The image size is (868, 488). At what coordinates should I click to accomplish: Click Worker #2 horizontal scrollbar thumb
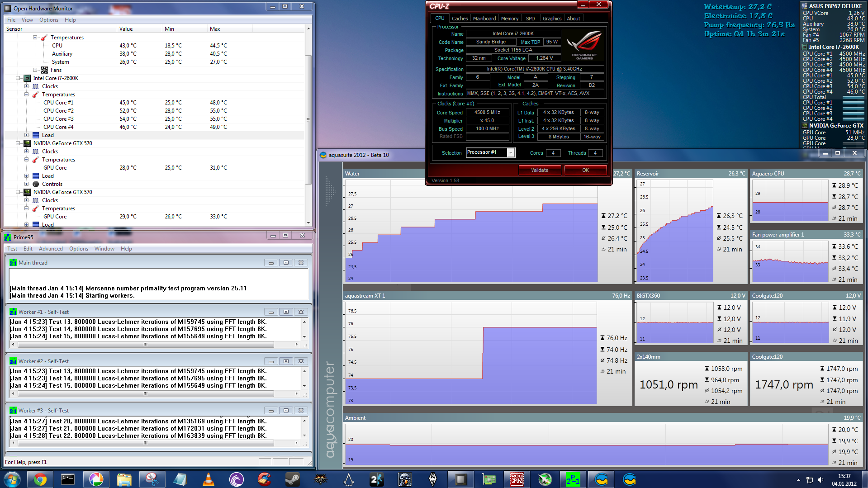click(x=145, y=394)
